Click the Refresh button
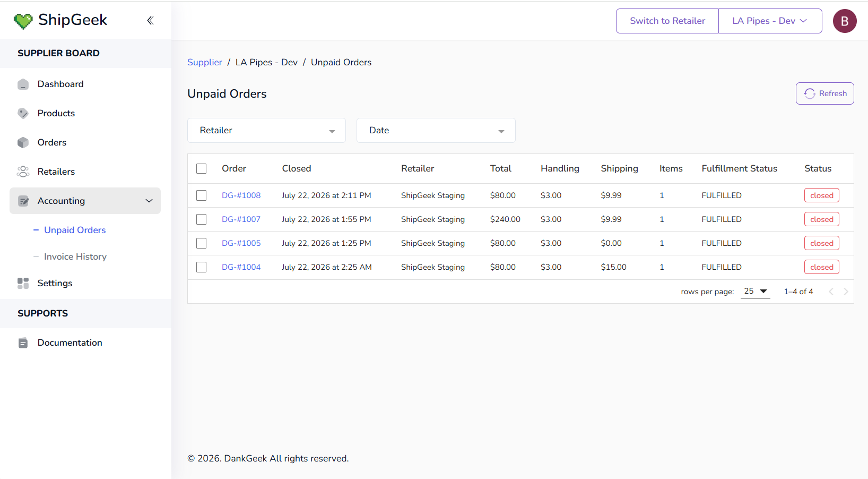868x479 pixels. tap(824, 93)
